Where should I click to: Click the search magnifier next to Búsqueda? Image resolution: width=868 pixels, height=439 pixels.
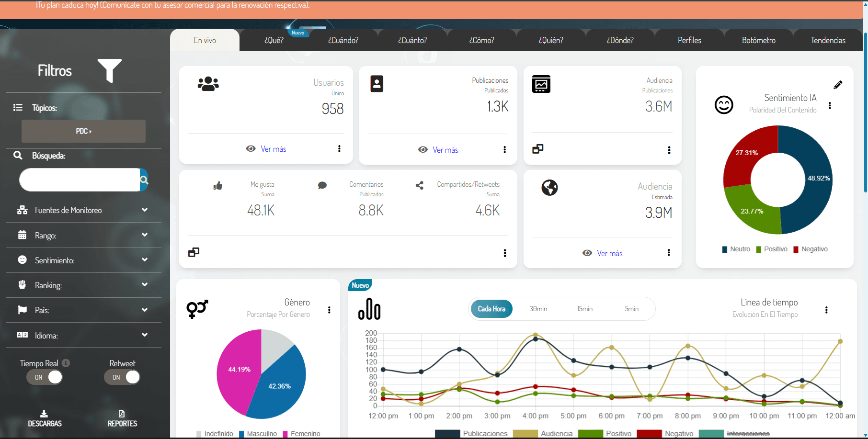click(x=144, y=180)
